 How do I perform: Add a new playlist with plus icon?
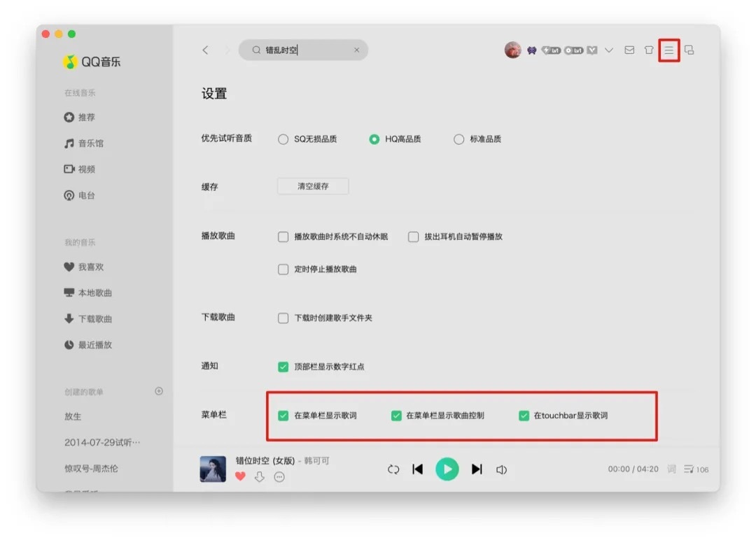tap(159, 392)
